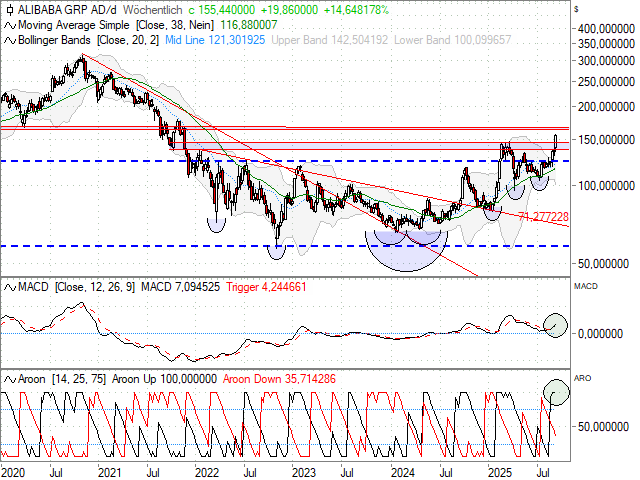Click the MACD parameters [Close, 12, 26, 9]

[x=94, y=287]
